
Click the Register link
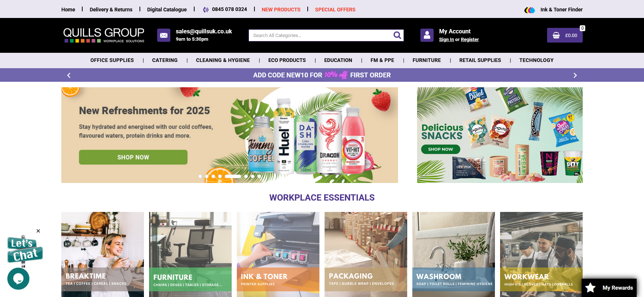click(x=470, y=40)
